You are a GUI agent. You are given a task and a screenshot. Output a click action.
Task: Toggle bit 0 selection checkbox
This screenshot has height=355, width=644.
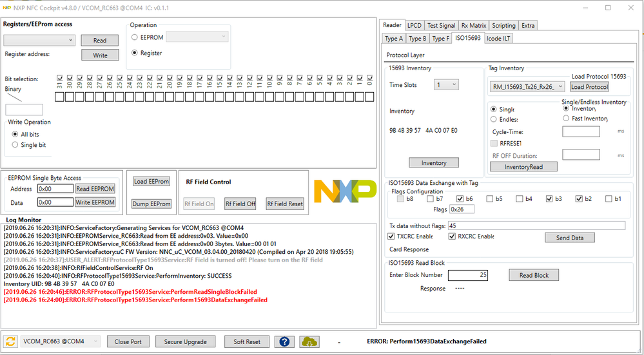(x=369, y=77)
